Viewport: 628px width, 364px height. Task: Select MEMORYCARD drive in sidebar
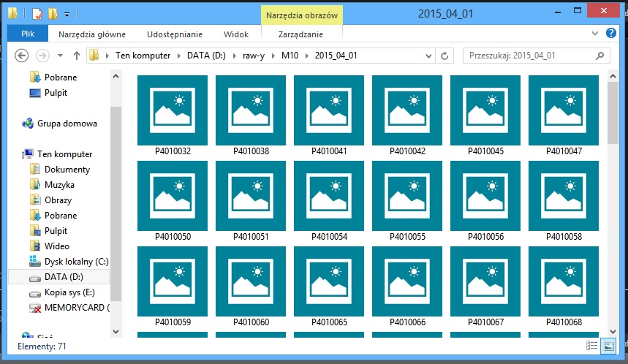coord(76,308)
